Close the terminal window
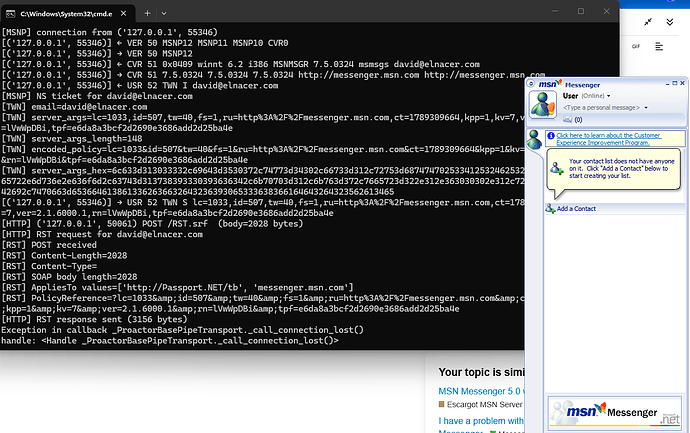 [606, 11]
